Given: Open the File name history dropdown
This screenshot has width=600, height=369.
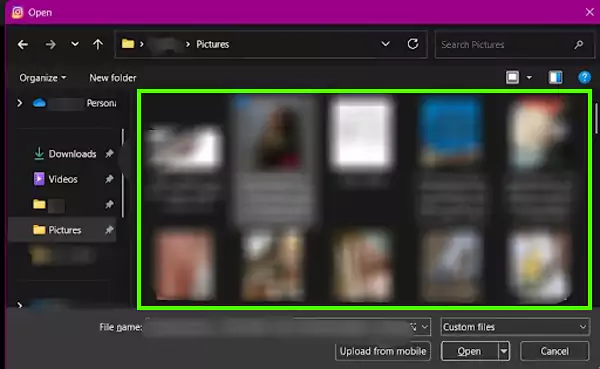Looking at the screenshot, I should (425, 327).
